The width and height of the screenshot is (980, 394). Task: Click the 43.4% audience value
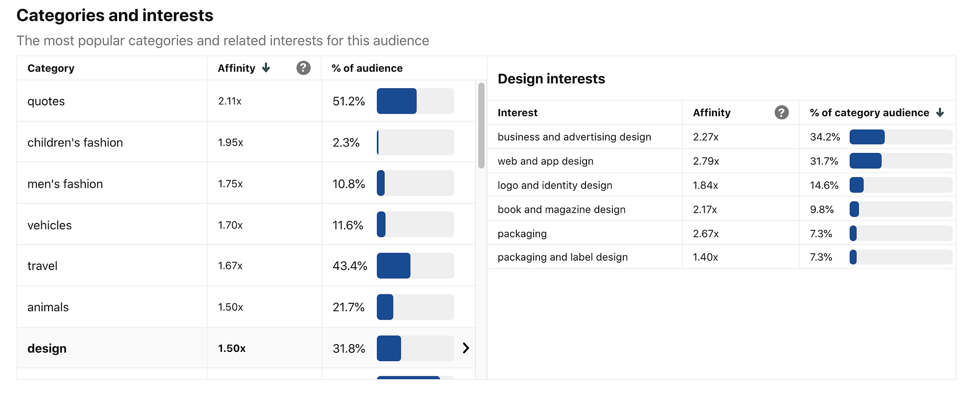pos(350,266)
